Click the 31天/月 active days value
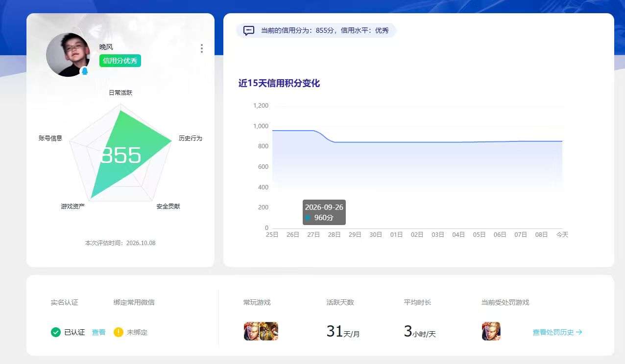The image size is (625, 364). click(x=343, y=332)
